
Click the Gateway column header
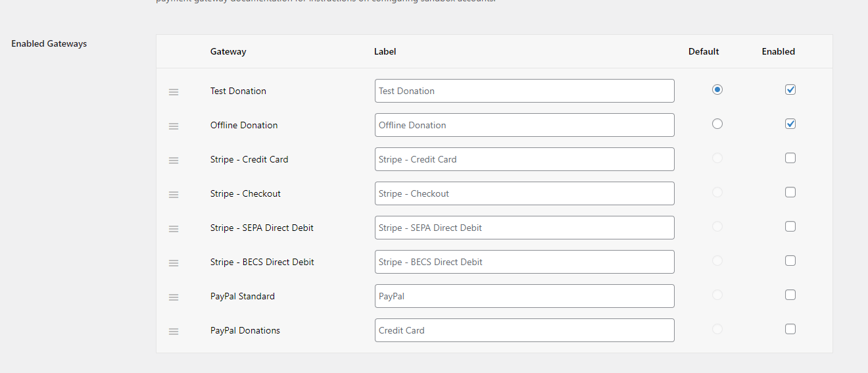(228, 51)
